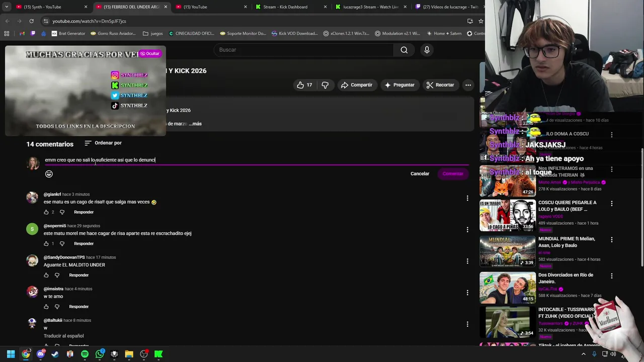Image resolution: width=644 pixels, height=362 pixels.
Task: Open options for MUNDIAL PRIME video
Action: 612,240
